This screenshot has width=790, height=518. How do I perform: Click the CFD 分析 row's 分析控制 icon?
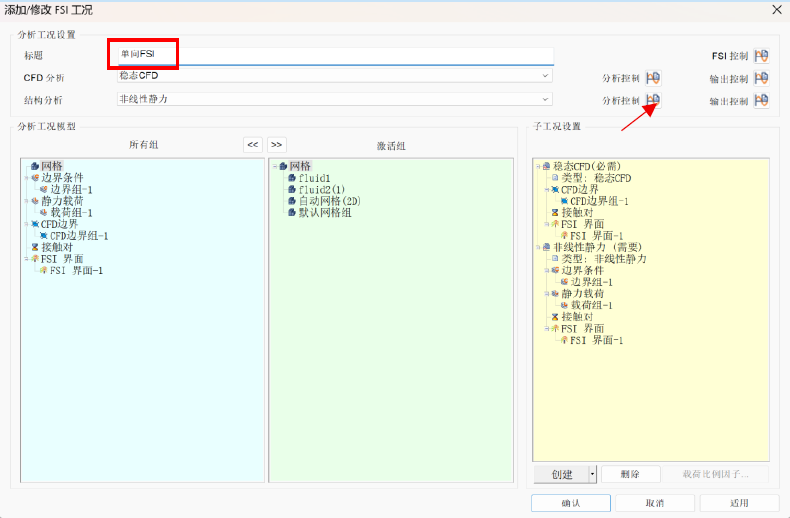653,78
